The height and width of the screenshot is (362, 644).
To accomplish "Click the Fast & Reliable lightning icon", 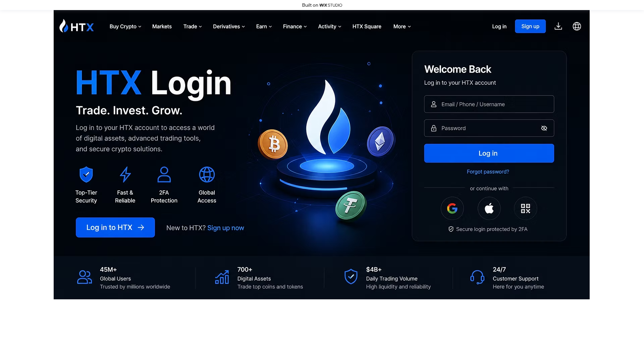I will (x=125, y=174).
